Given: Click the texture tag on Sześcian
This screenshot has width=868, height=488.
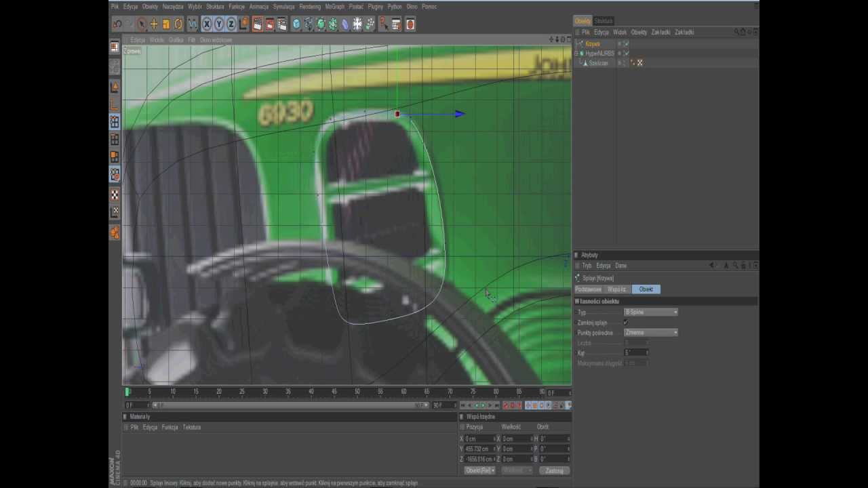Looking at the screenshot, I should 639,63.
